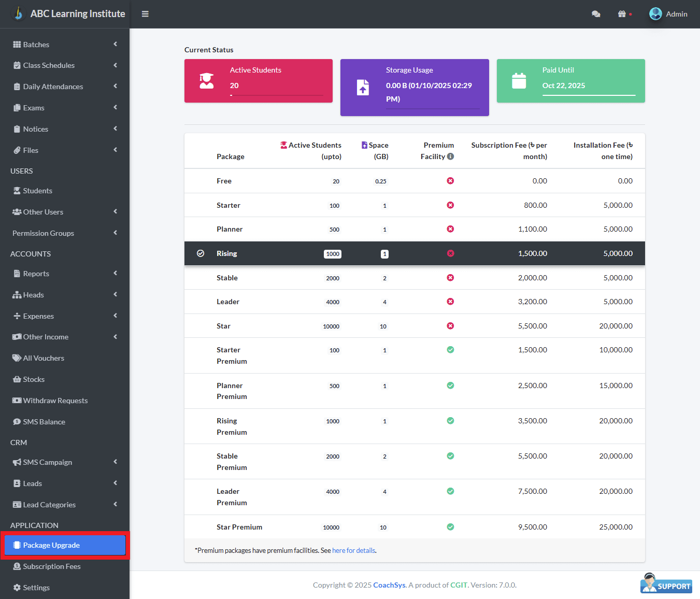The width and height of the screenshot is (700, 599).
Task: Click the calendar icon in Paid Until card
Action: 519,81
